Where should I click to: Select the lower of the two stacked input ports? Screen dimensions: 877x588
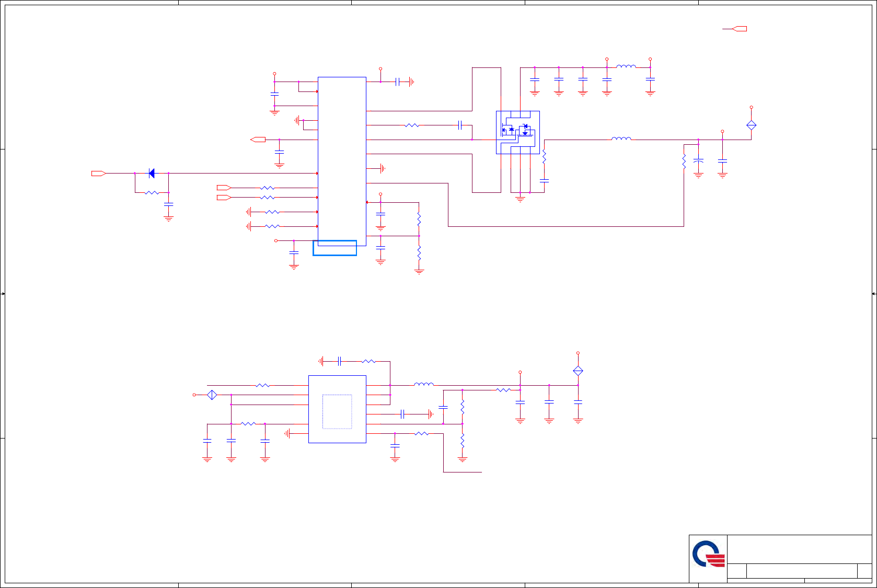pos(224,197)
